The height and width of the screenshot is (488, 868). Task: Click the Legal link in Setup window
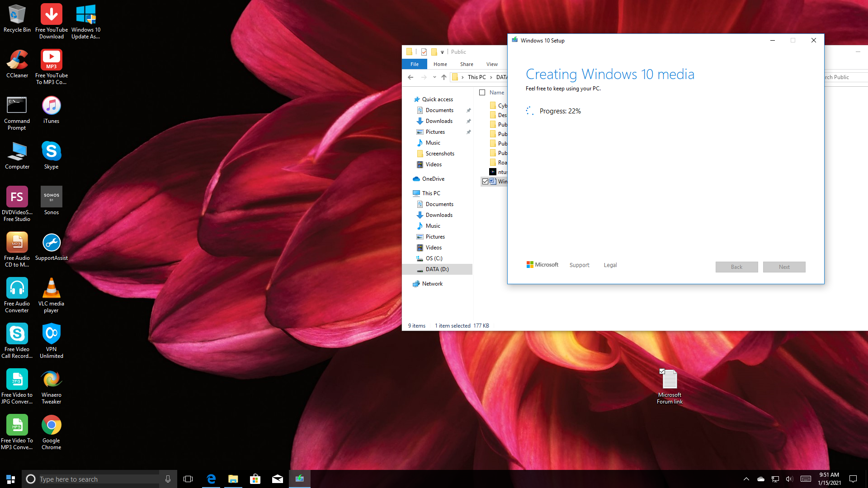610,265
